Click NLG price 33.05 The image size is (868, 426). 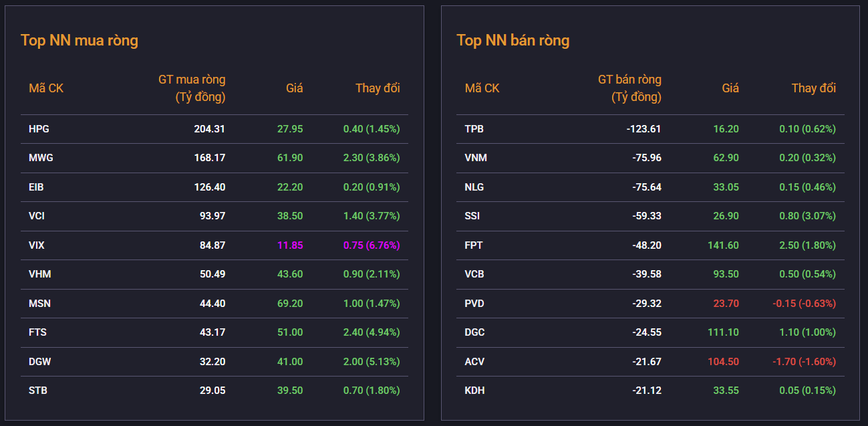pyautogui.click(x=726, y=187)
